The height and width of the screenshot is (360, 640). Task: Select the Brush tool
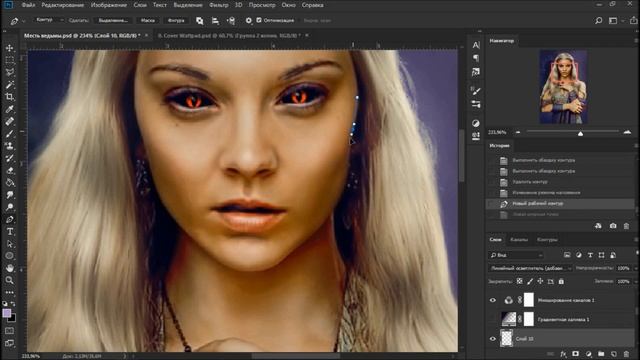[x=9, y=134]
